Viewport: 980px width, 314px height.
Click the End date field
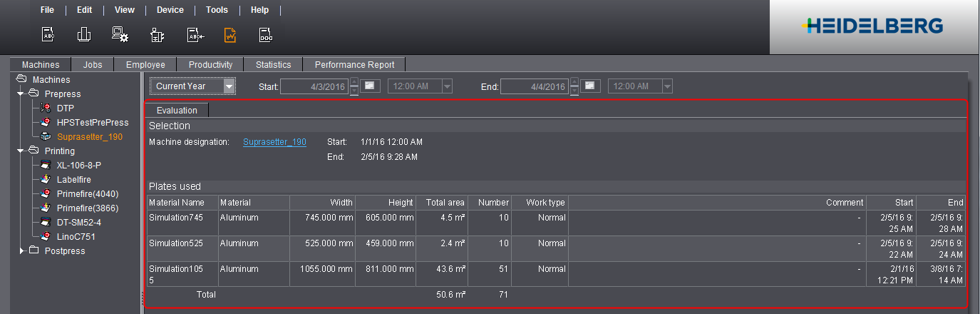coord(534,86)
